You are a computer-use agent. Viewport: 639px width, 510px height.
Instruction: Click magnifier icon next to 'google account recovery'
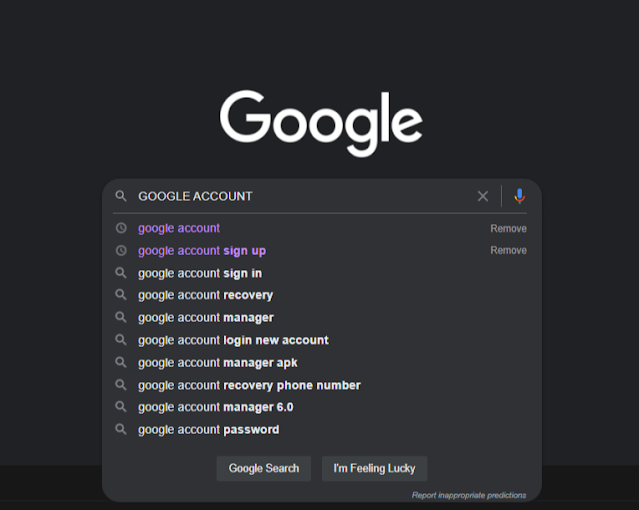pos(121,294)
